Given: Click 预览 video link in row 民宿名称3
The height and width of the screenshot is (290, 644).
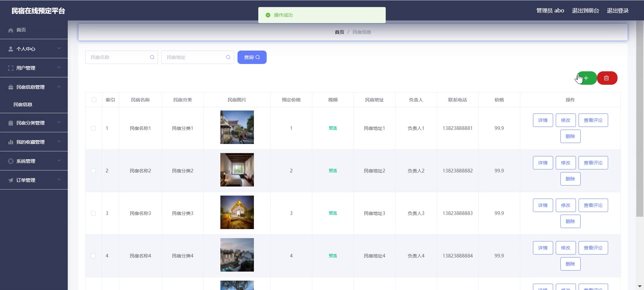Looking at the screenshot, I should [x=333, y=213].
